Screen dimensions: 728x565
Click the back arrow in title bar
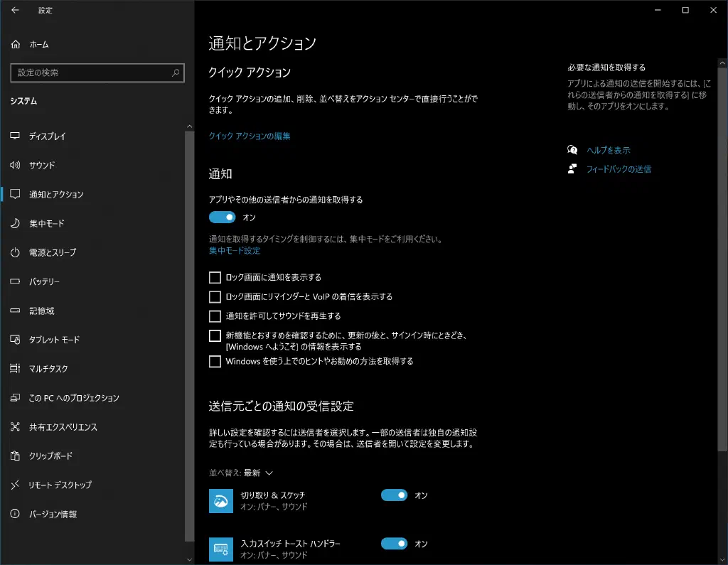[x=15, y=10]
